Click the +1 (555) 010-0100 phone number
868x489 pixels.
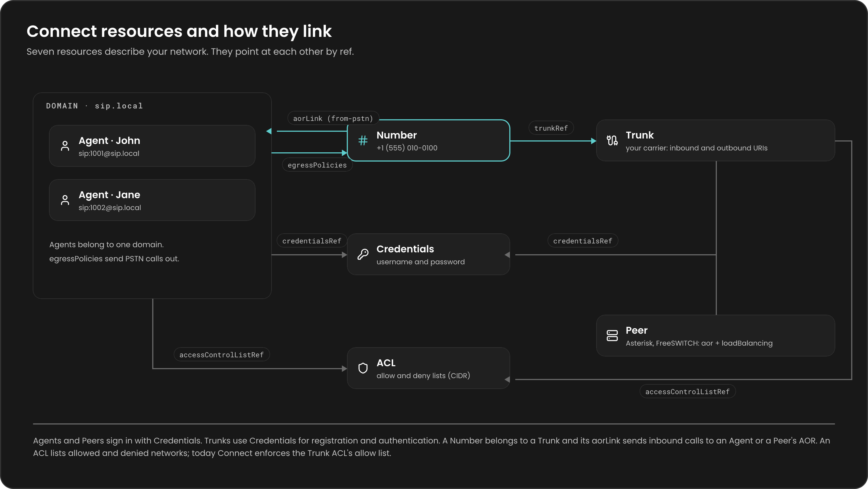(x=407, y=148)
